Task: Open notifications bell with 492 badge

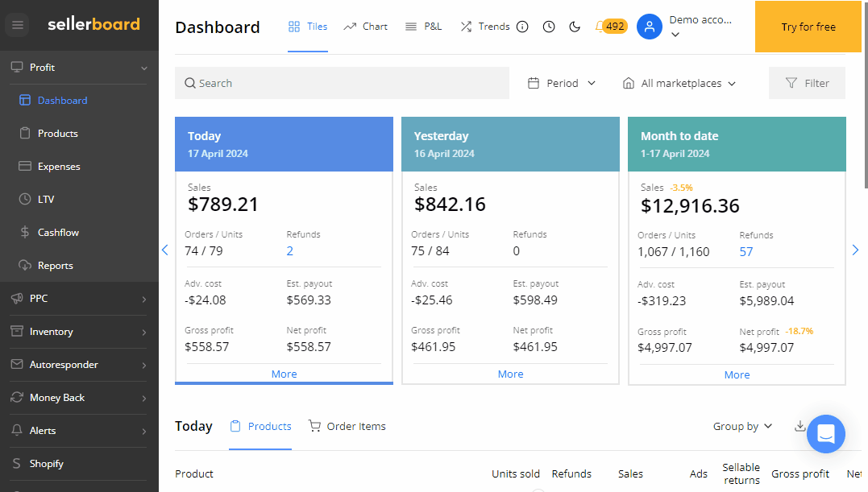Action: 611,27
